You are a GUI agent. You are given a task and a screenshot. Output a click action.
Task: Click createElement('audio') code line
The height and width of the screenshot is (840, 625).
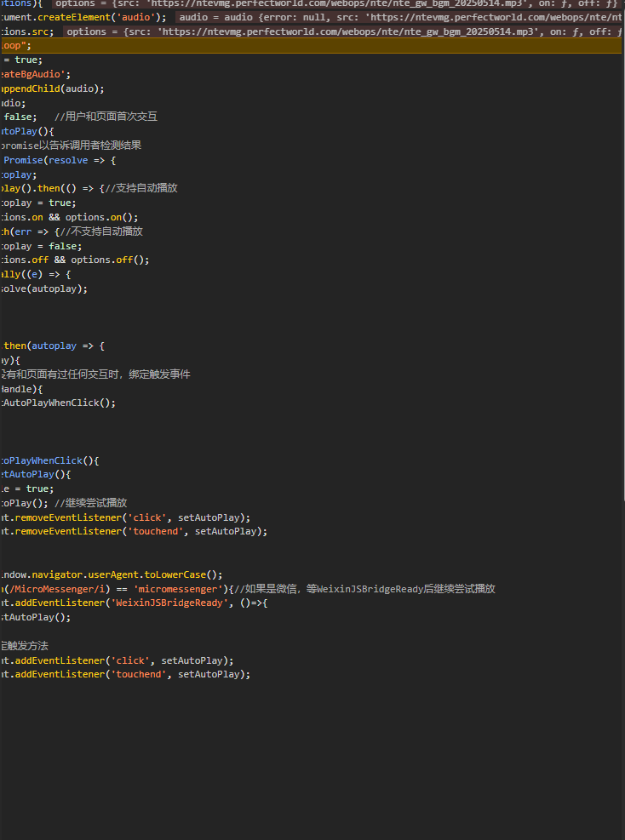[x=83, y=17]
